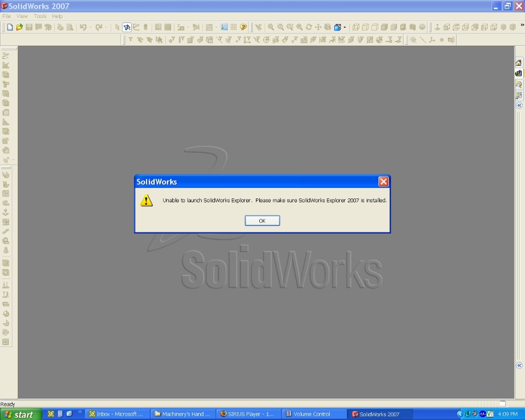The image size is (525, 420).
Task: Click the Wireframe display style icon
Action: (356, 27)
